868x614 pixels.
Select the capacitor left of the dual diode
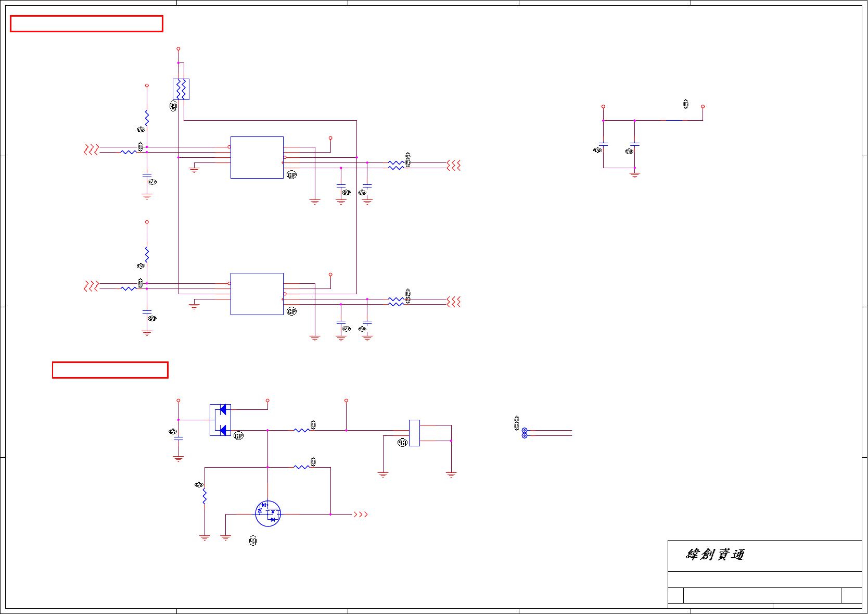(x=178, y=439)
